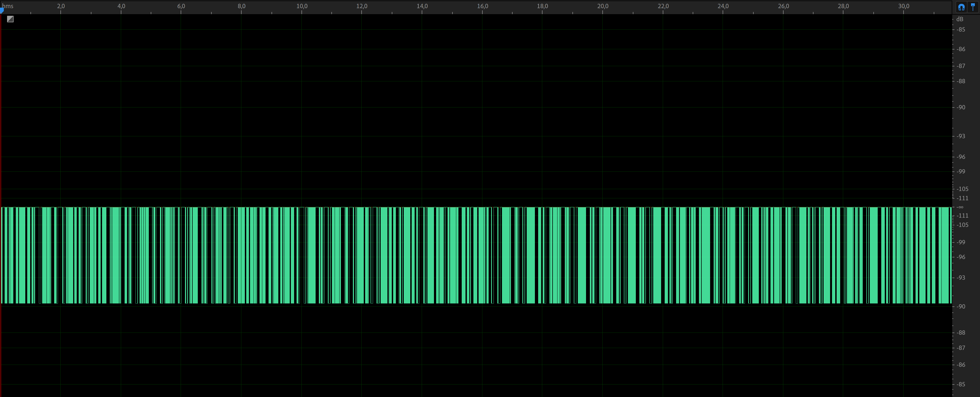This screenshot has height=397, width=980.
Task: Click the lower -90 dB scale label
Action: [961, 306]
